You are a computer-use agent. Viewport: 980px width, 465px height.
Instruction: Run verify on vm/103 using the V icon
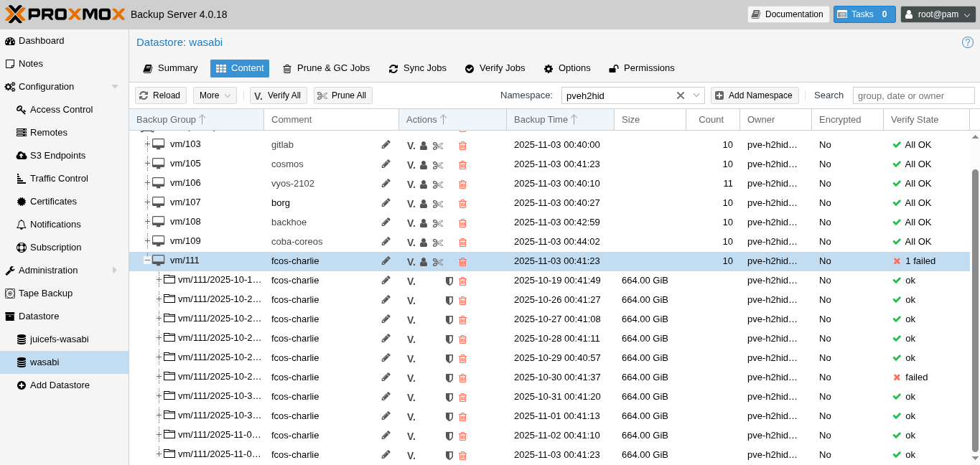[411, 145]
